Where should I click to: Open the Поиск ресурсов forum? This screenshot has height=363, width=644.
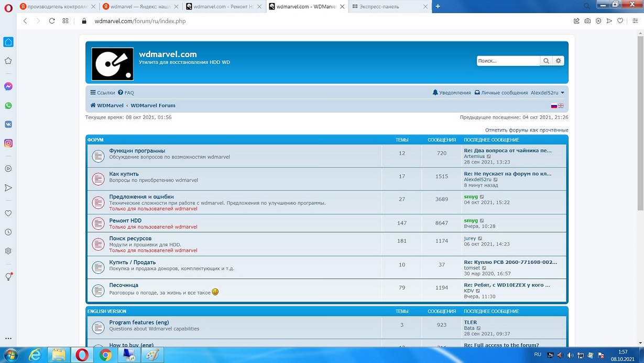tap(130, 238)
